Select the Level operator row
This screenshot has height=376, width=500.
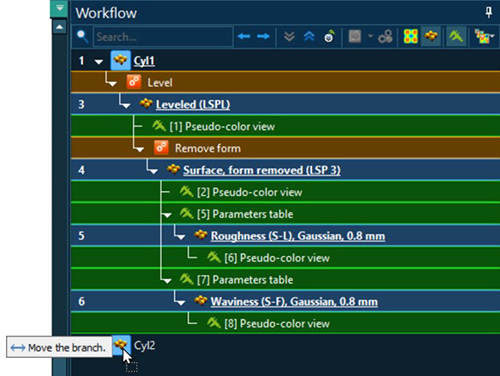(x=285, y=82)
